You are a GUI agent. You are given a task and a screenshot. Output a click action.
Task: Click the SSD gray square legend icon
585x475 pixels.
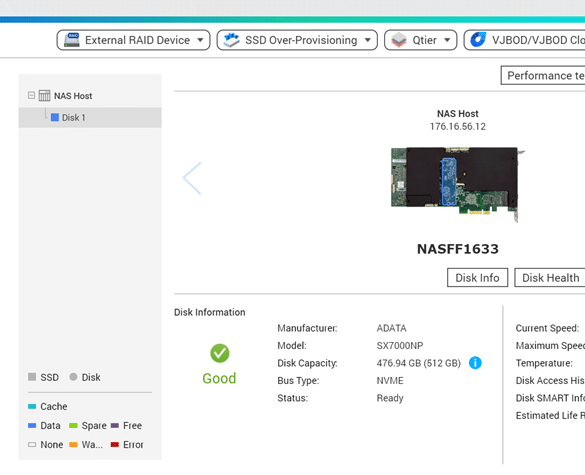pos(32,377)
